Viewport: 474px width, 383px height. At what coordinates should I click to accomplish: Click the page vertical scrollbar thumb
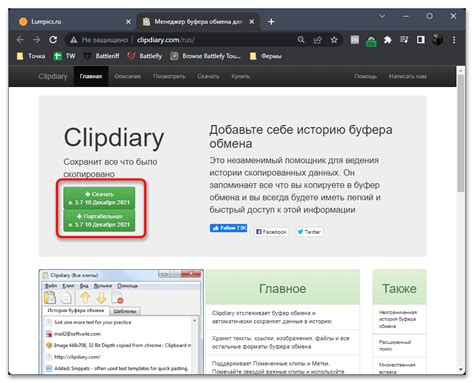pyautogui.click(x=461, y=133)
